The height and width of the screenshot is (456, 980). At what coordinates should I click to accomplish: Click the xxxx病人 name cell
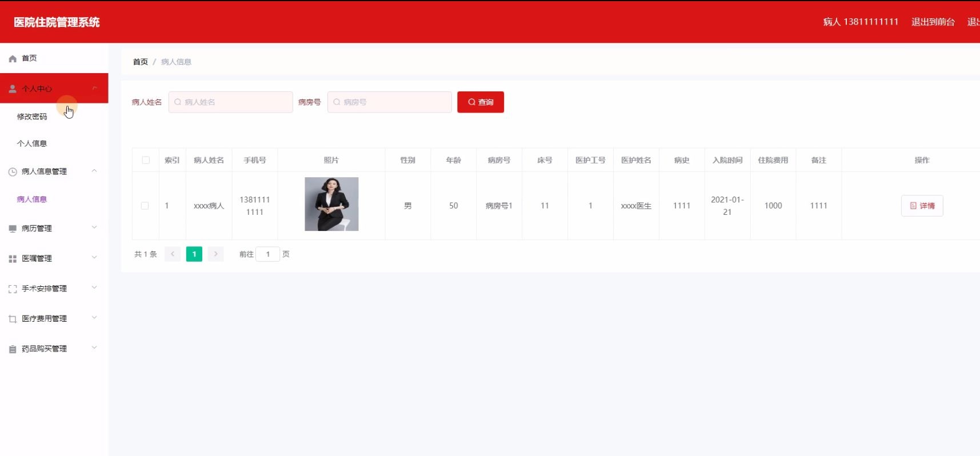[209, 206]
